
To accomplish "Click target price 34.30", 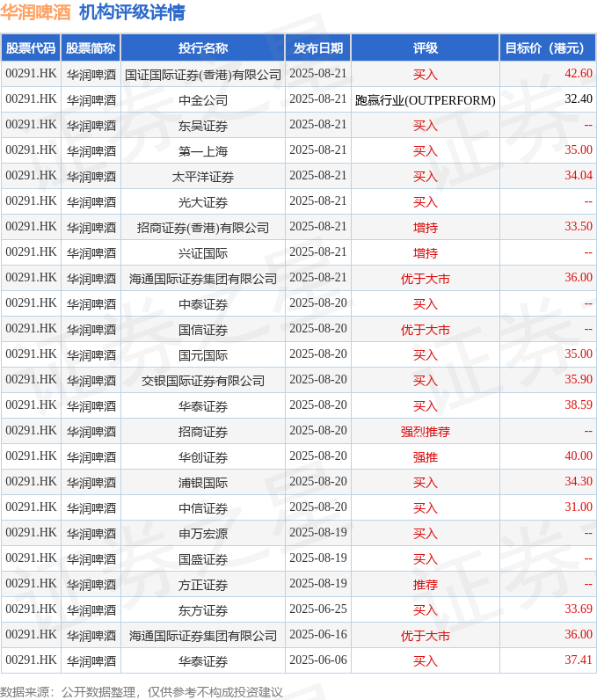I will pyautogui.click(x=579, y=481).
